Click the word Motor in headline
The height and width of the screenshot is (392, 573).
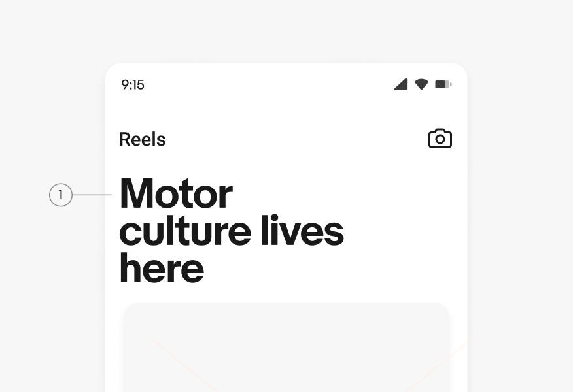pyautogui.click(x=176, y=193)
